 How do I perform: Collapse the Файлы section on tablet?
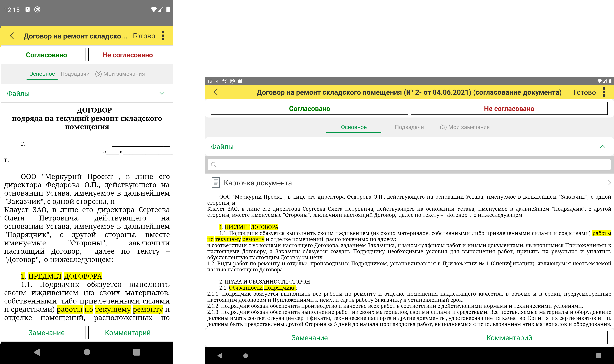[602, 147]
